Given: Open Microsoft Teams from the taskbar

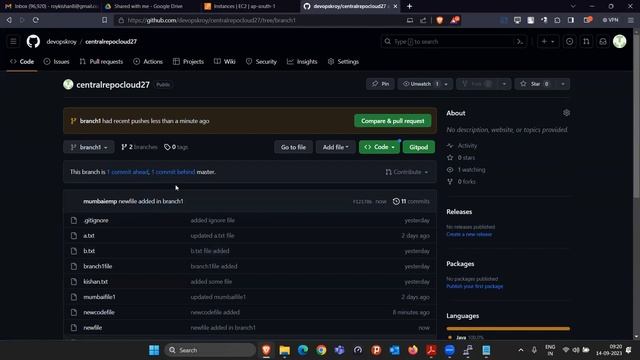Looking at the screenshot, I should [340, 350].
